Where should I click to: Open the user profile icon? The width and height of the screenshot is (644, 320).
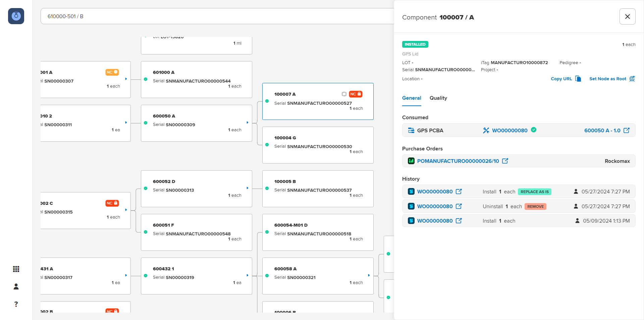coord(16,286)
